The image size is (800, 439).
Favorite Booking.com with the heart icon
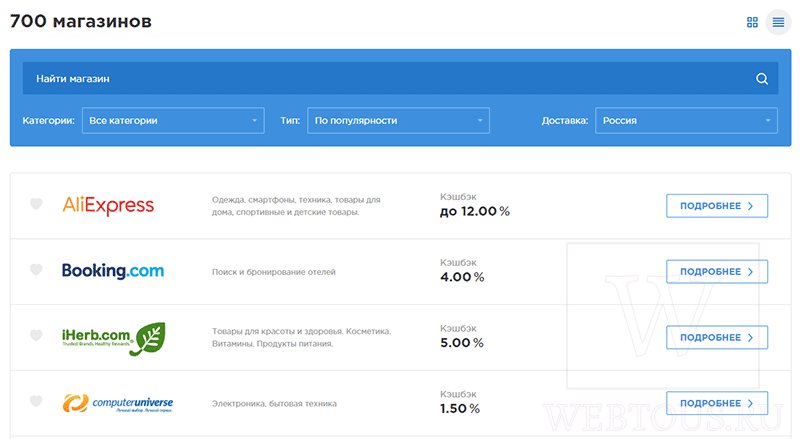pos(36,269)
